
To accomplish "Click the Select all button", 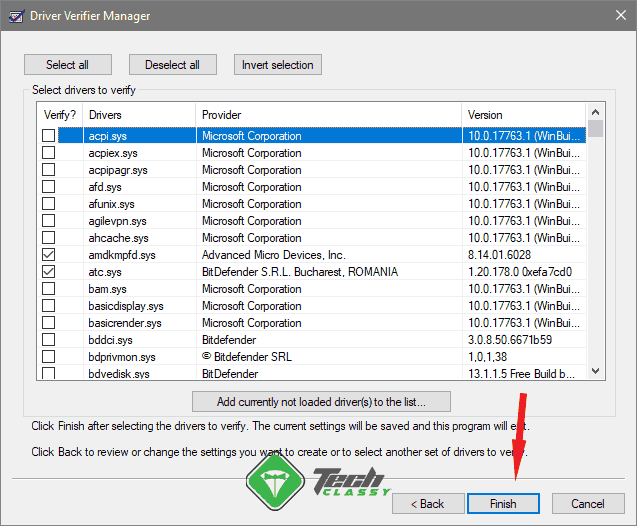I will click(x=67, y=65).
